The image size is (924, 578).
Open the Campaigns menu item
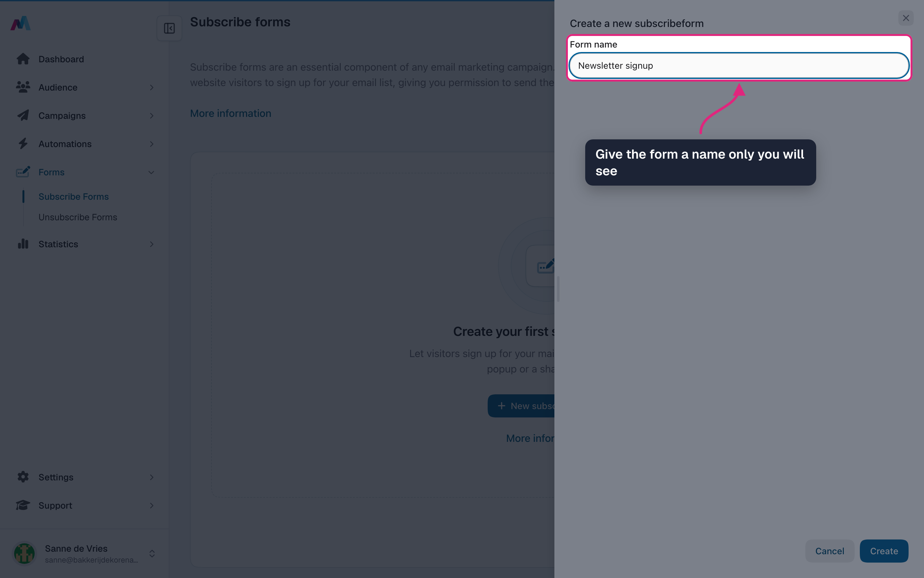click(85, 116)
